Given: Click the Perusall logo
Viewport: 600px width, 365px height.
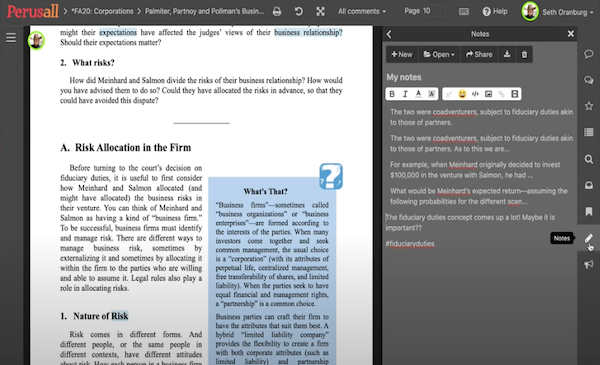Looking at the screenshot, I should [33, 11].
